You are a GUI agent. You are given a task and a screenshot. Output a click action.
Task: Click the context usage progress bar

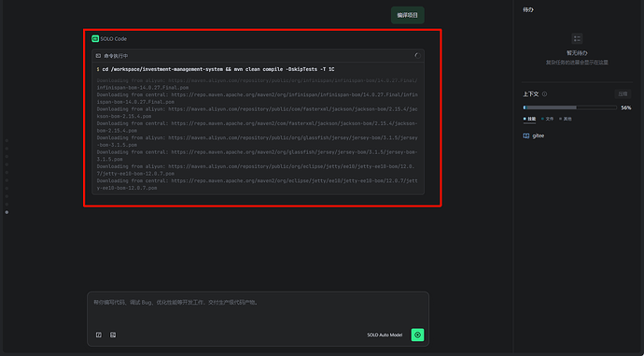569,107
